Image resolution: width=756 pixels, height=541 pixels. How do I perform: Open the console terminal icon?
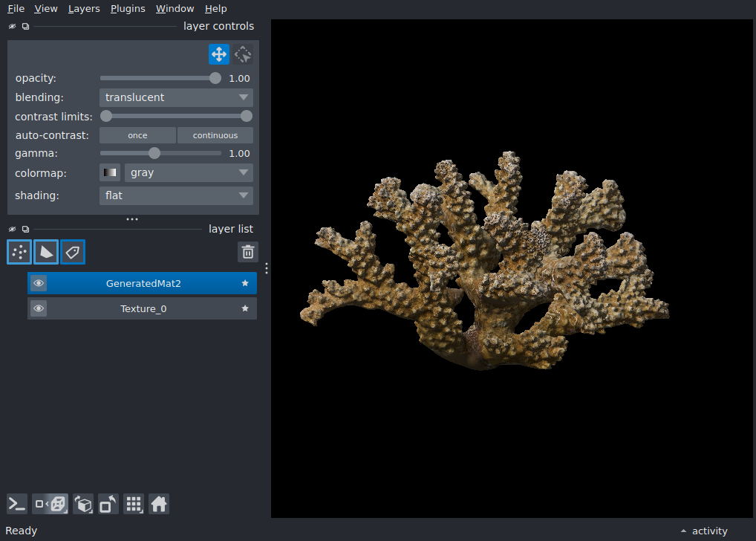(x=17, y=505)
